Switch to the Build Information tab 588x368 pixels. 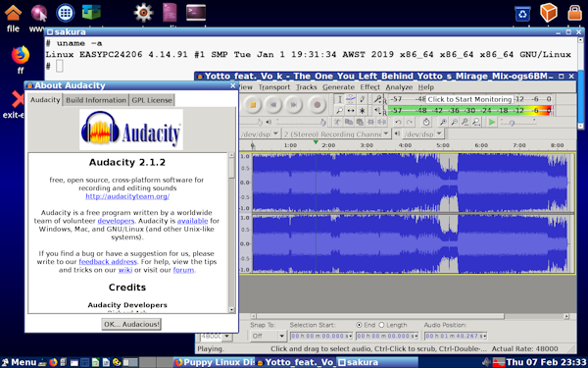click(96, 100)
